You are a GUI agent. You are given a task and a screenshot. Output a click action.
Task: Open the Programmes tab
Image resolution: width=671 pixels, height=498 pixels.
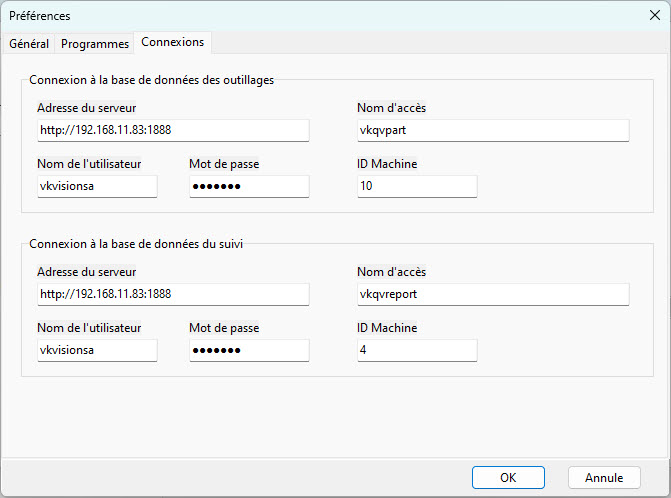tap(95, 44)
